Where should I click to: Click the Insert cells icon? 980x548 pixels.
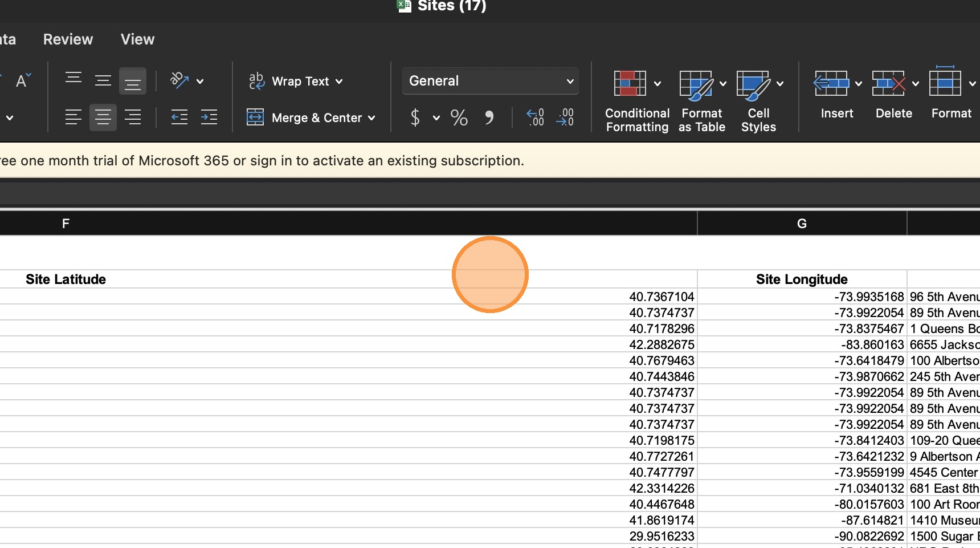(x=831, y=84)
